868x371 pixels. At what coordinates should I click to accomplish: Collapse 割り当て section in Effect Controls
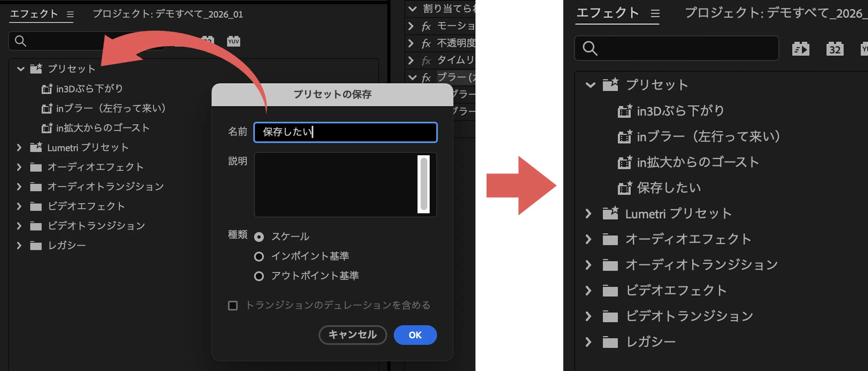pyautogui.click(x=412, y=9)
